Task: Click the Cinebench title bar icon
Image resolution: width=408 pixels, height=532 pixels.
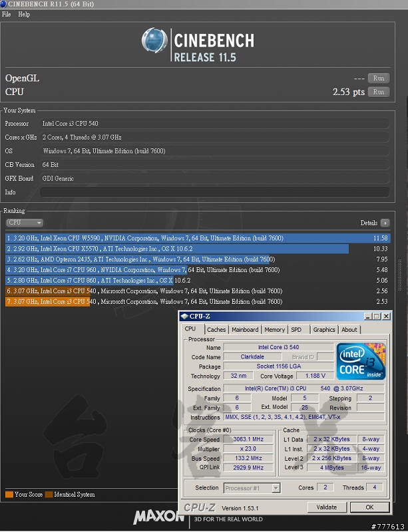Action: tap(3, 4)
